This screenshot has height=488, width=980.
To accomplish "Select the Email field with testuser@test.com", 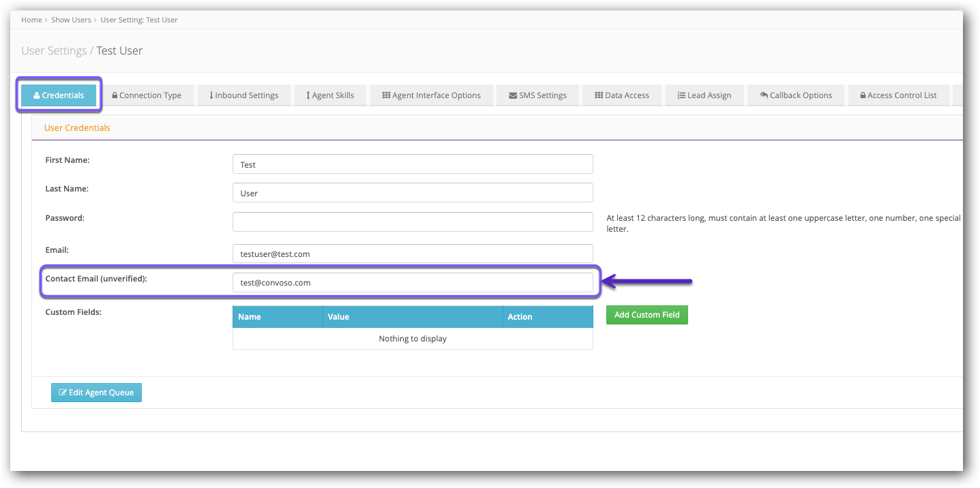I will (413, 254).
